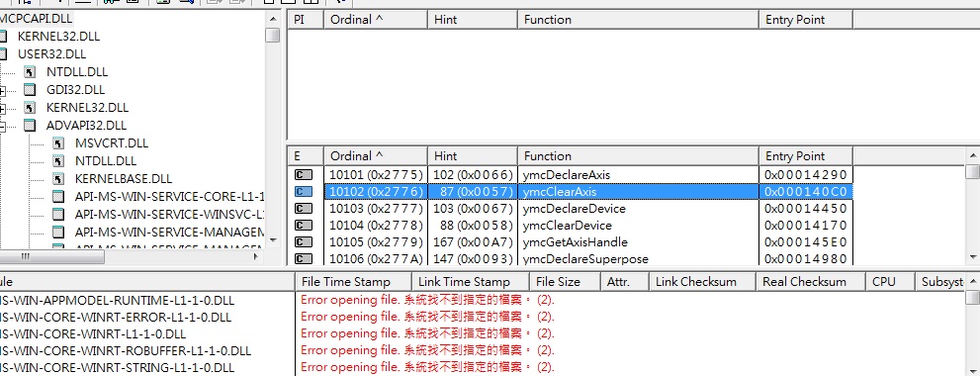Viewport: 980px width, 376px height.
Task: Sort modules by Link Checksum column
Action: pos(702,282)
